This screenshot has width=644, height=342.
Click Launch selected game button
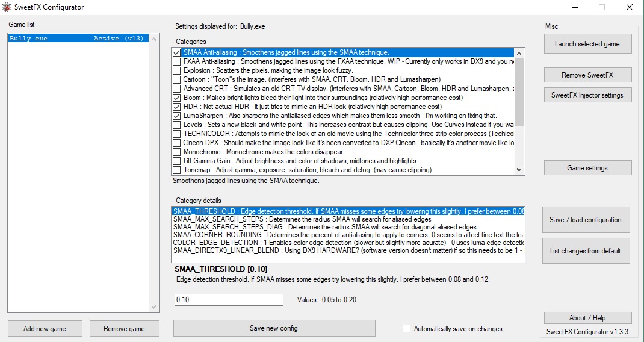pos(588,44)
